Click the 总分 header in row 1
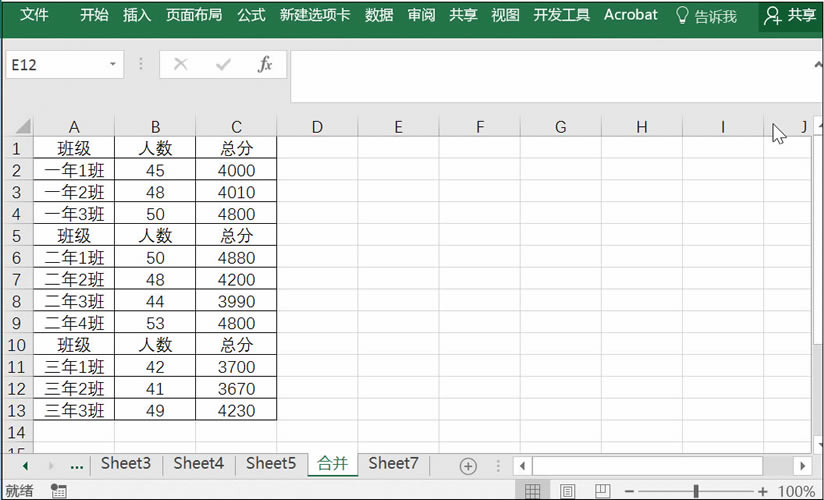The image size is (824, 500). coord(236,148)
